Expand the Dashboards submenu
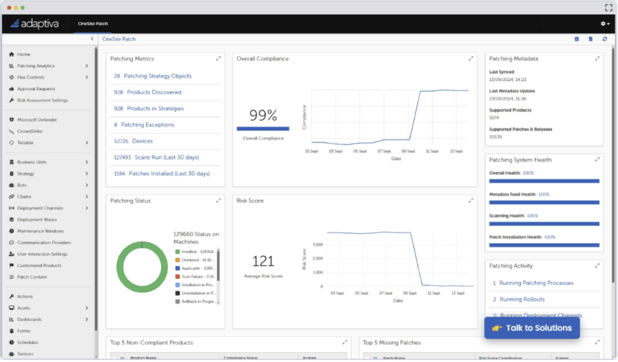618x362 pixels. 87,319
